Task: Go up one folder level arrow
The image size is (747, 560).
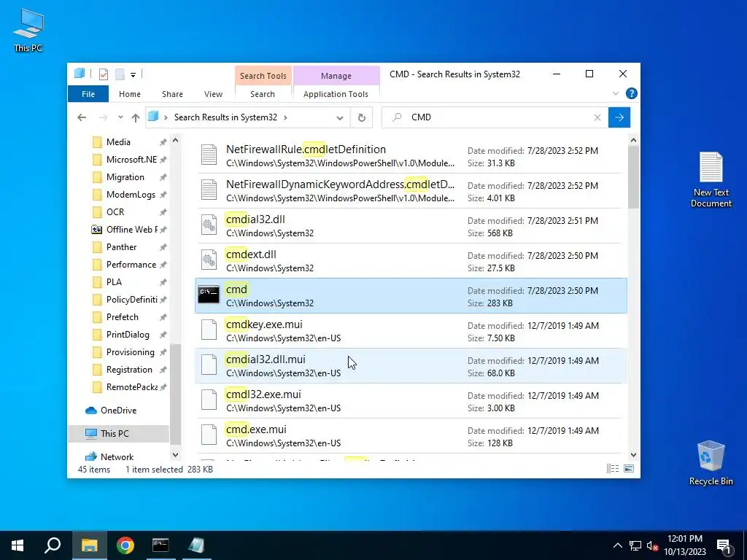Action: (135, 117)
